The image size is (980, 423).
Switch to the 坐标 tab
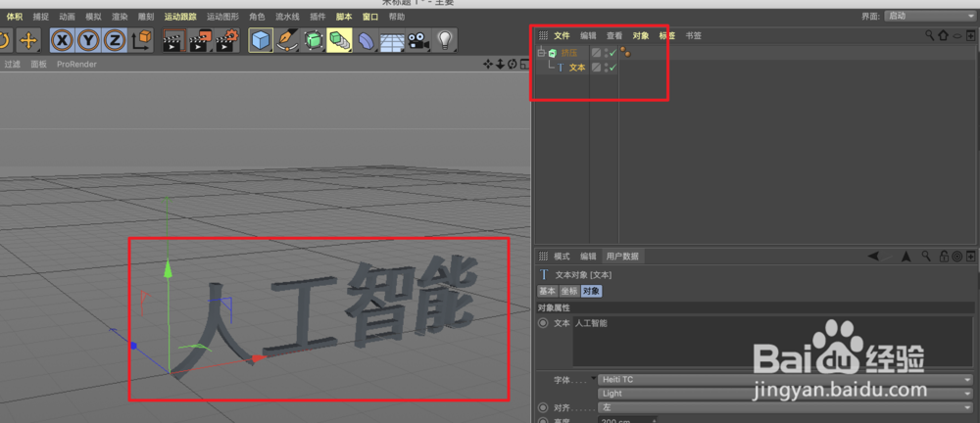coord(568,291)
